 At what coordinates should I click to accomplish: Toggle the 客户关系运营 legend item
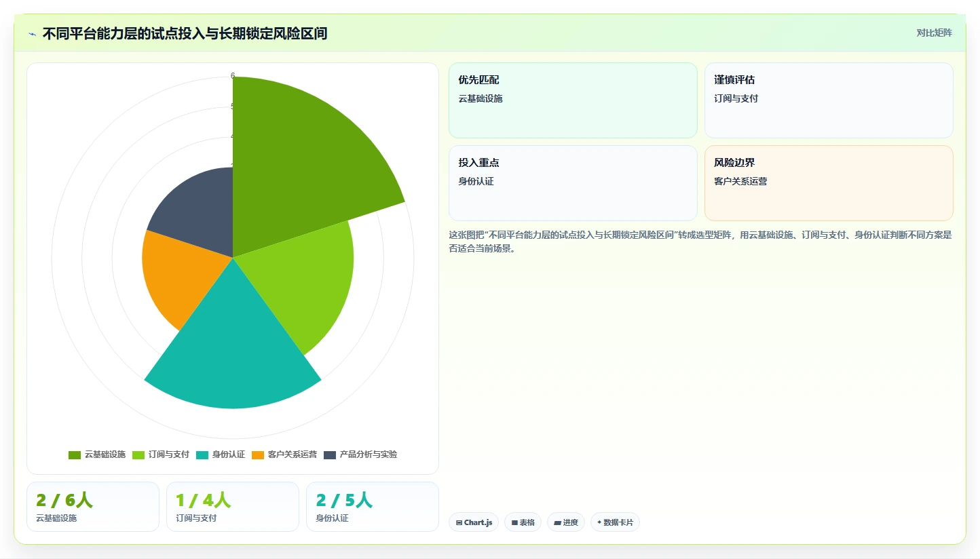point(284,455)
